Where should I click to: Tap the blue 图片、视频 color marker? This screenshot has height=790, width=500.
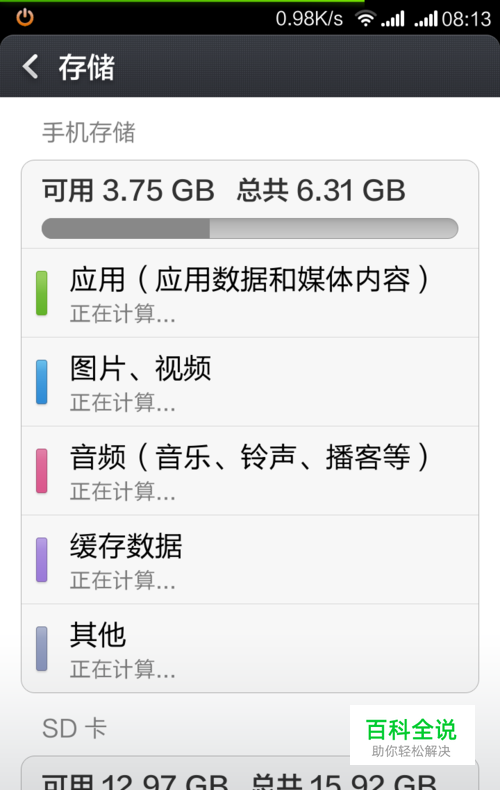42,382
